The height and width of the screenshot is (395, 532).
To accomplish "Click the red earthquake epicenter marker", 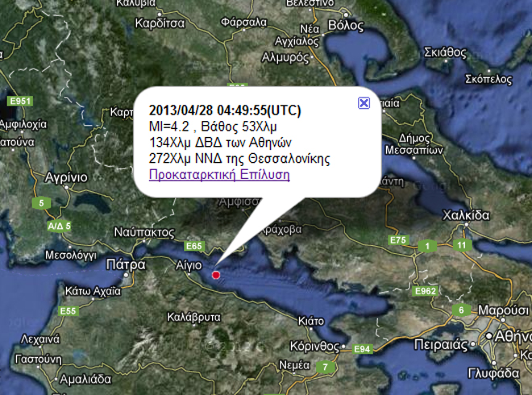I will [x=216, y=275].
